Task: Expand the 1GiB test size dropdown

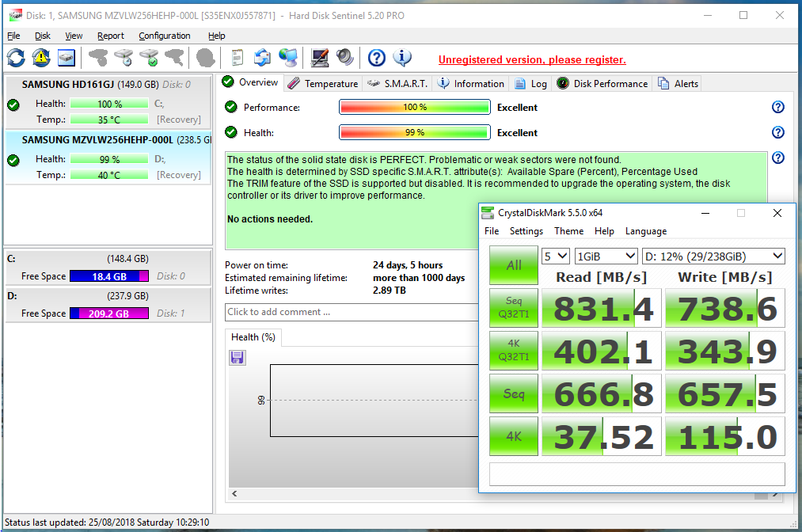Action: tap(606, 256)
